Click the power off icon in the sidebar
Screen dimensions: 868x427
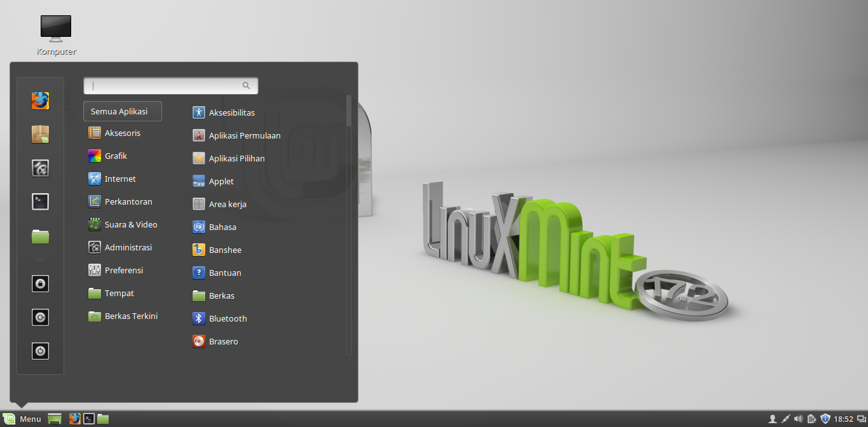click(x=40, y=351)
